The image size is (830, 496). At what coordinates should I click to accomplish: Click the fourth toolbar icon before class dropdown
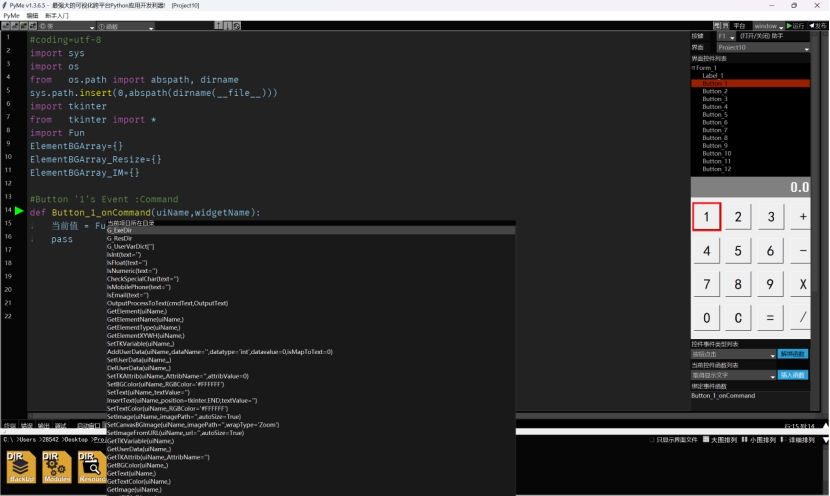click(33, 26)
